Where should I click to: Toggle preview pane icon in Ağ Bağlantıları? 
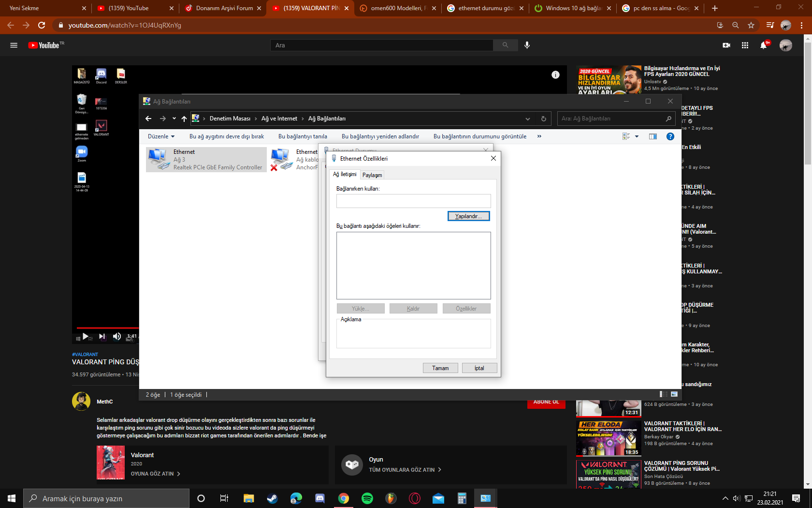tap(652, 136)
